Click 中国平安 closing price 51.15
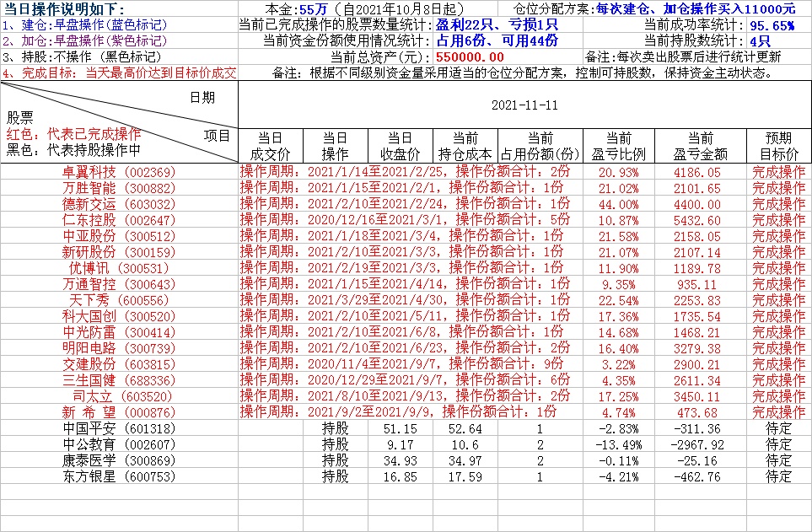 point(401,429)
